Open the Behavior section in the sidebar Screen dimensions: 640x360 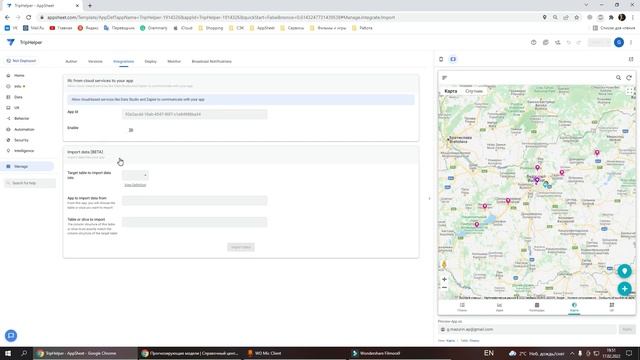point(21,118)
